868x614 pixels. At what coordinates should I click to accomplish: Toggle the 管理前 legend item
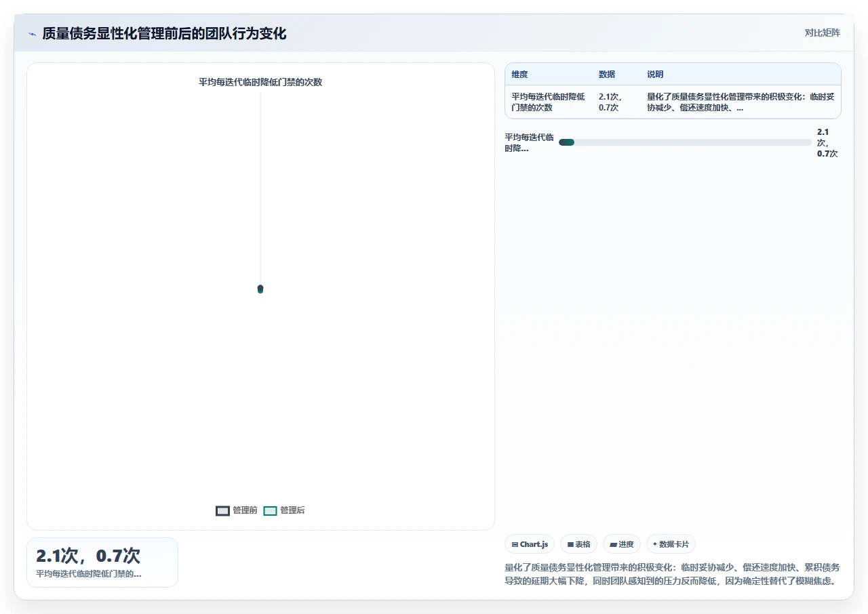(236, 510)
